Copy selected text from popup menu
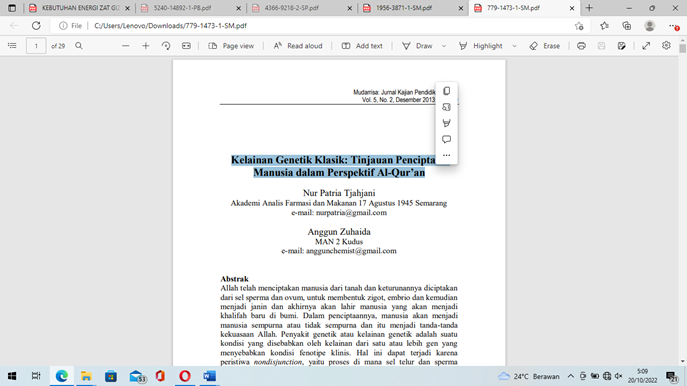The height and width of the screenshot is (386, 687). point(446,91)
